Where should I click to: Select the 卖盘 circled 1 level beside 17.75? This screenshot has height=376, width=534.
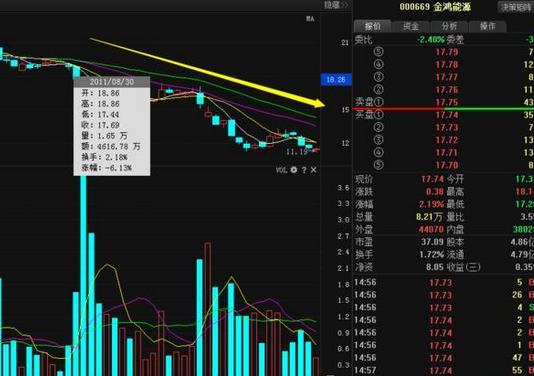pos(370,102)
